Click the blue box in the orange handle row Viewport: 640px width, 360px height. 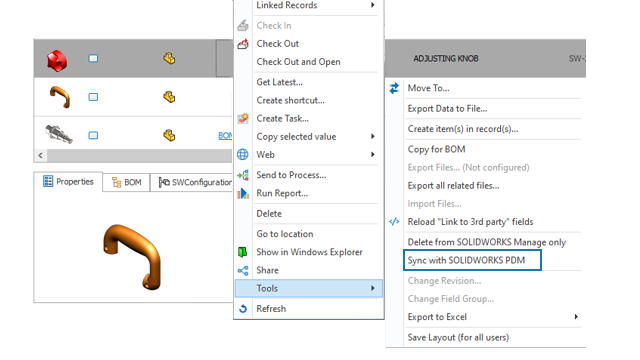[93, 97]
